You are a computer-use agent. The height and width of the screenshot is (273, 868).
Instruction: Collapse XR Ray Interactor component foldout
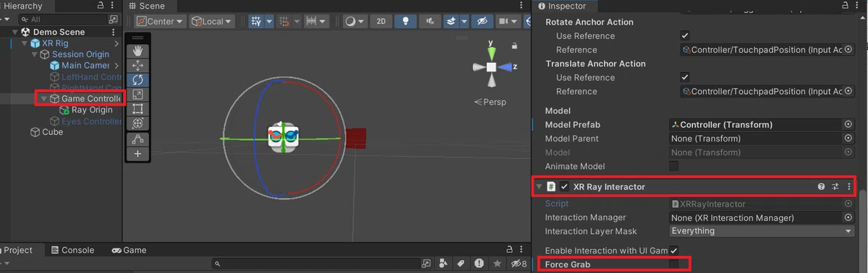(x=539, y=187)
